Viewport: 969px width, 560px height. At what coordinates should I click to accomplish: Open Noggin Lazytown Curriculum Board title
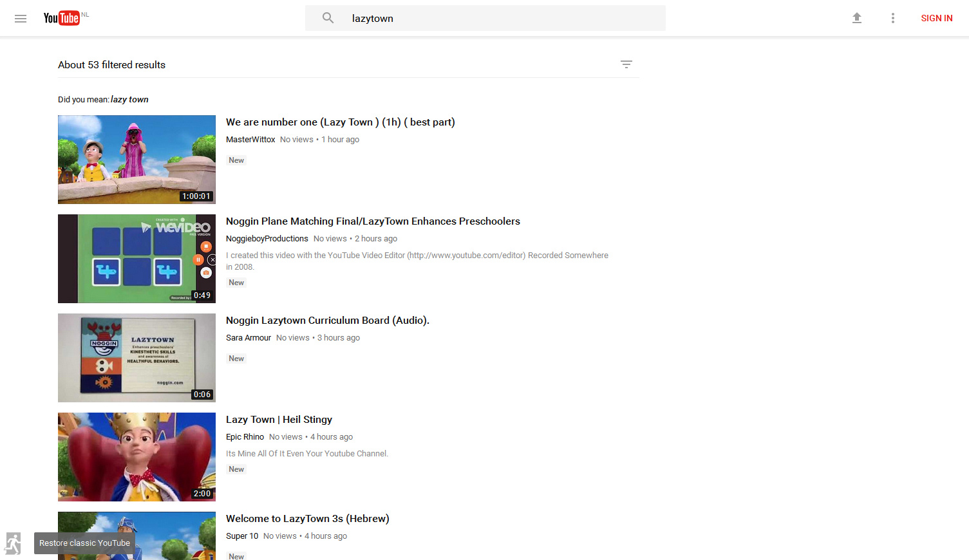click(327, 321)
